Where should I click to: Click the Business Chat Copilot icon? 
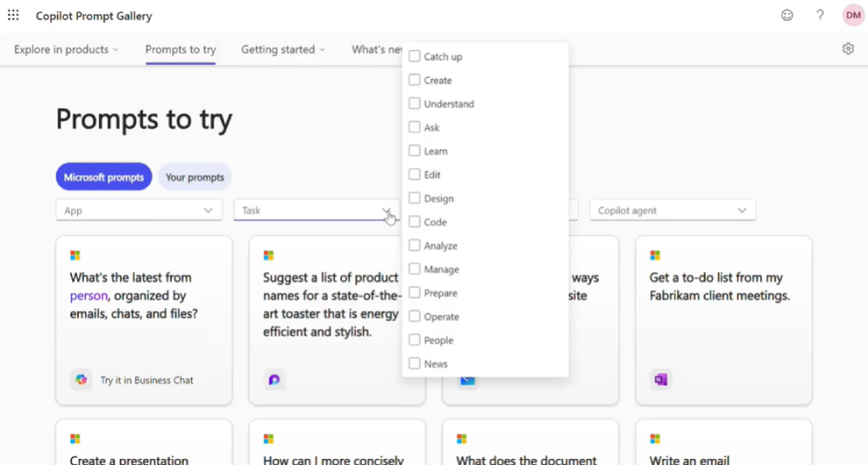(82, 380)
